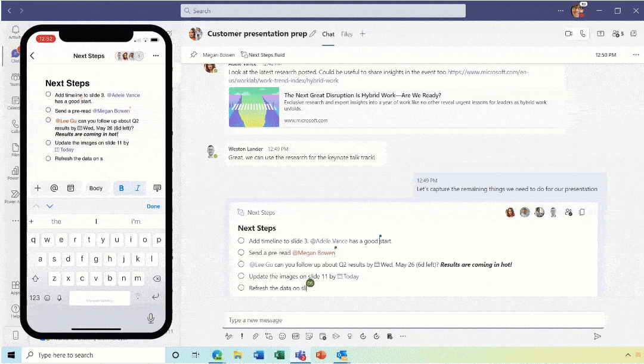Tap Done above the phone keyboard
644x364 pixels.
153,206
